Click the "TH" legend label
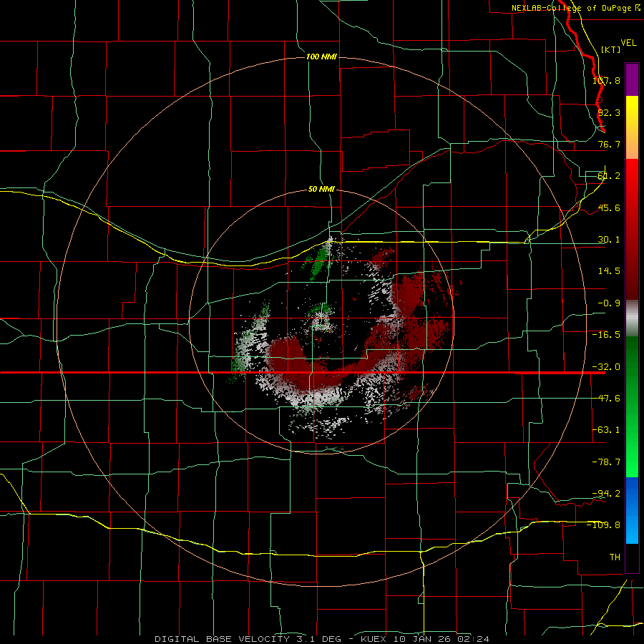644x644 pixels. coord(615,557)
